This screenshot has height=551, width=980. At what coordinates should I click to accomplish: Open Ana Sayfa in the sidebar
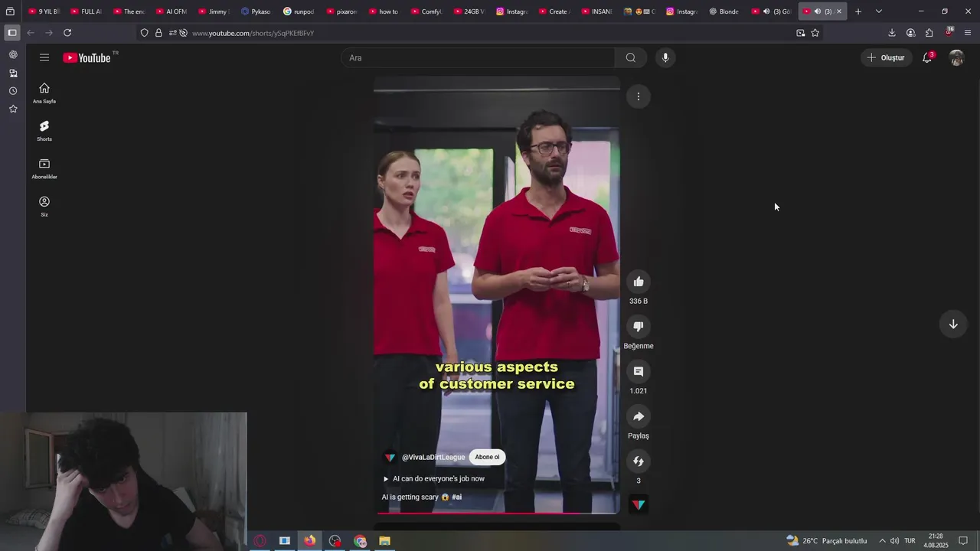pos(44,93)
